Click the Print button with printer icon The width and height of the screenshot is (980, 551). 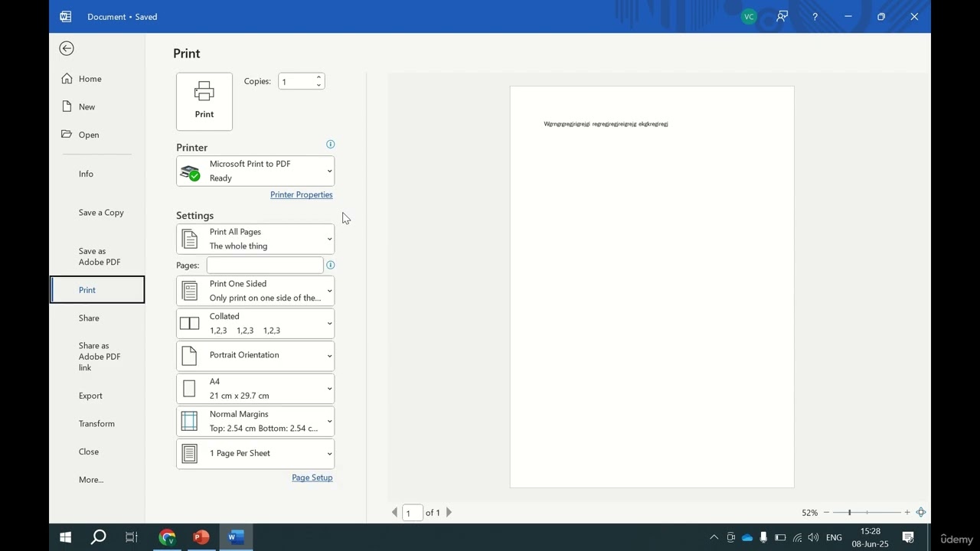click(x=204, y=102)
